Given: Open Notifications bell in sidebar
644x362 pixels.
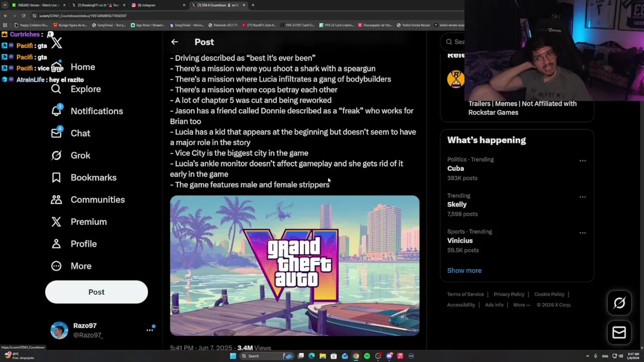Looking at the screenshot, I should pos(56,111).
